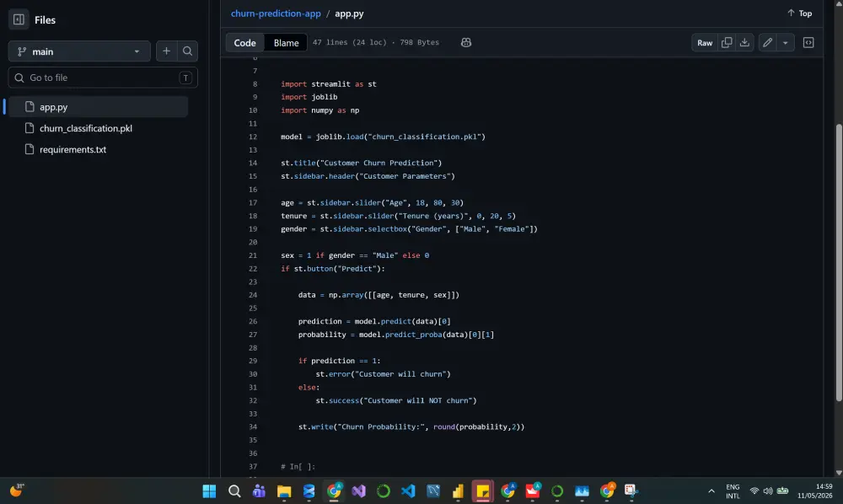Download the raw file icon

point(744,42)
